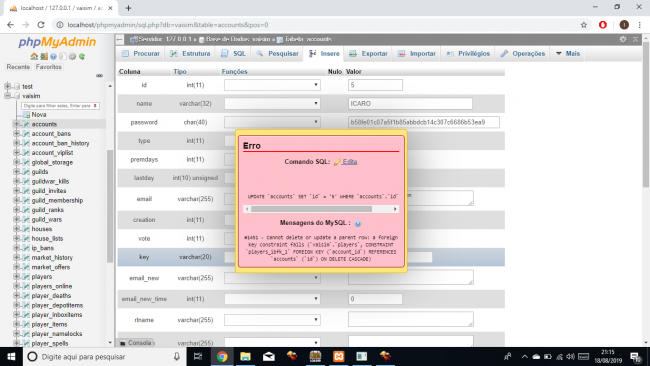Open the phpMyAdmin home icon
The image size is (650, 366).
pos(34,56)
